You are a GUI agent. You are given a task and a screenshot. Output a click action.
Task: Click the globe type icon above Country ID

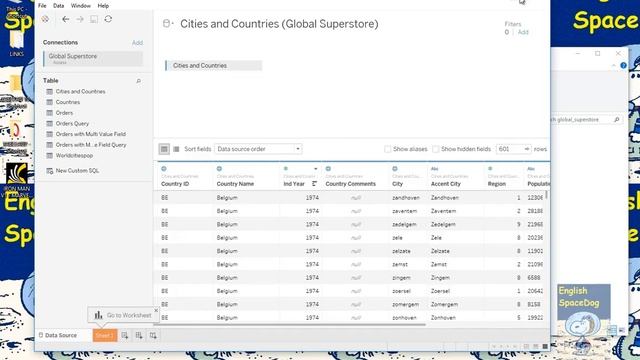164,169
